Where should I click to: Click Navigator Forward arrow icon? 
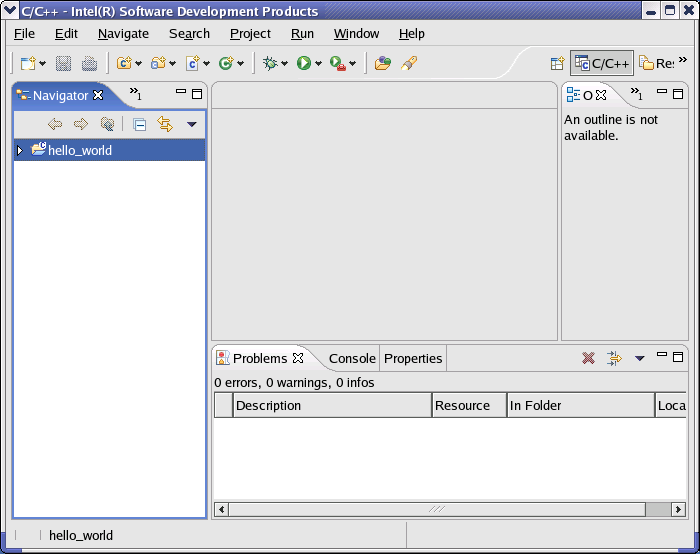tap(81, 124)
